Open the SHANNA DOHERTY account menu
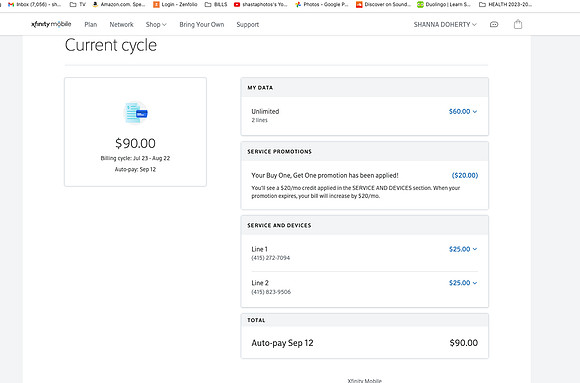The image size is (580, 383). click(445, 24)
